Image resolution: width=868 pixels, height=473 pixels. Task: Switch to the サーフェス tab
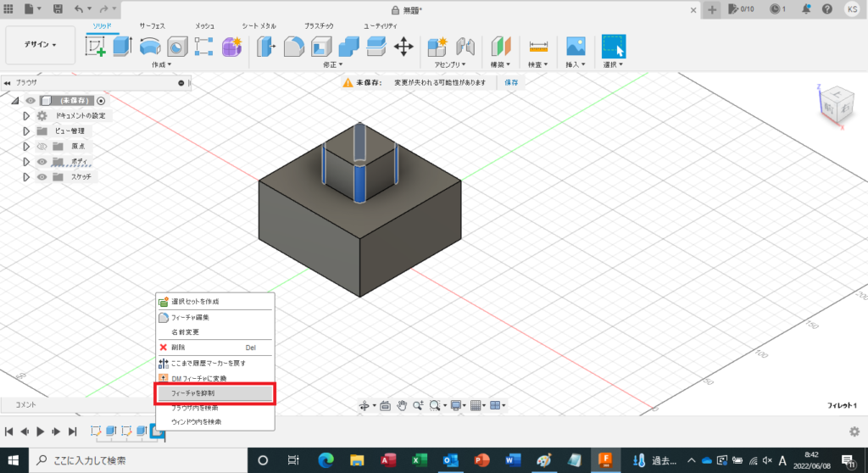point(153,26)
